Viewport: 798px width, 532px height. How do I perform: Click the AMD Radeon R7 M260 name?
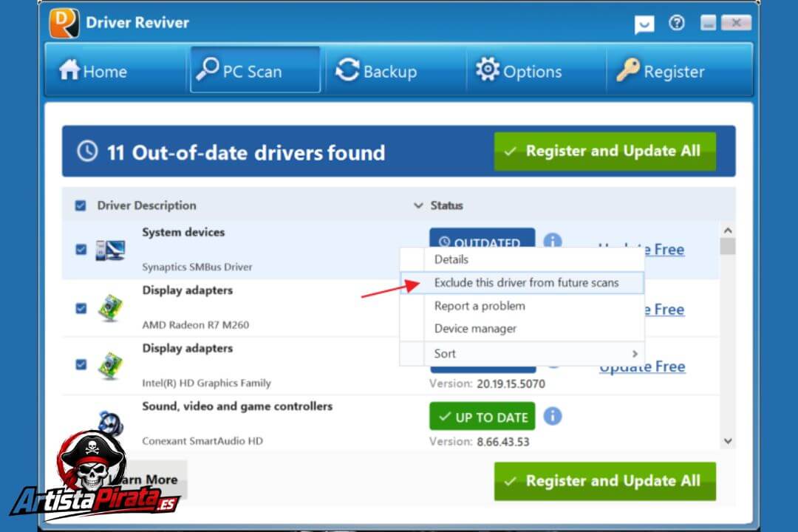(x=195, y=325)
